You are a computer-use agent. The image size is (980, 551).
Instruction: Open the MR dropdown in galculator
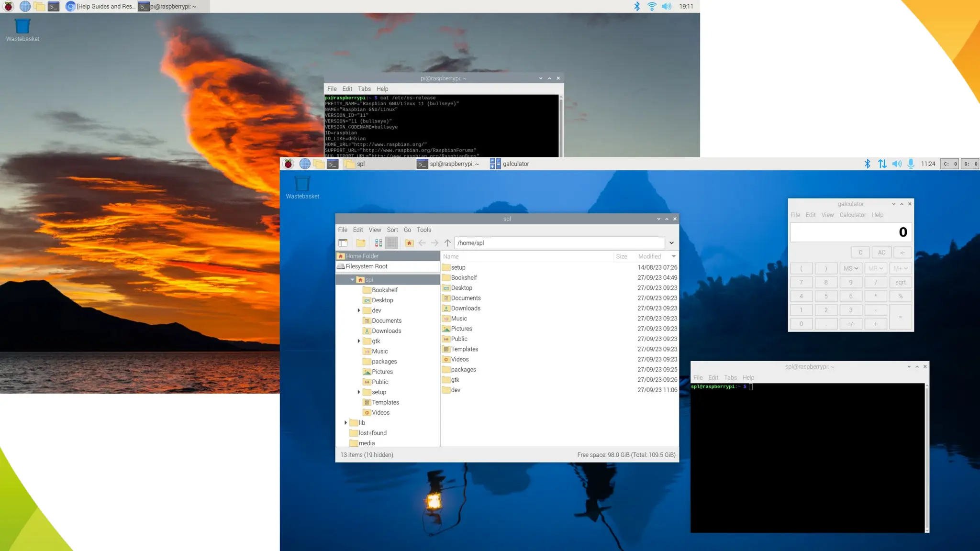[x=876, y=268]
